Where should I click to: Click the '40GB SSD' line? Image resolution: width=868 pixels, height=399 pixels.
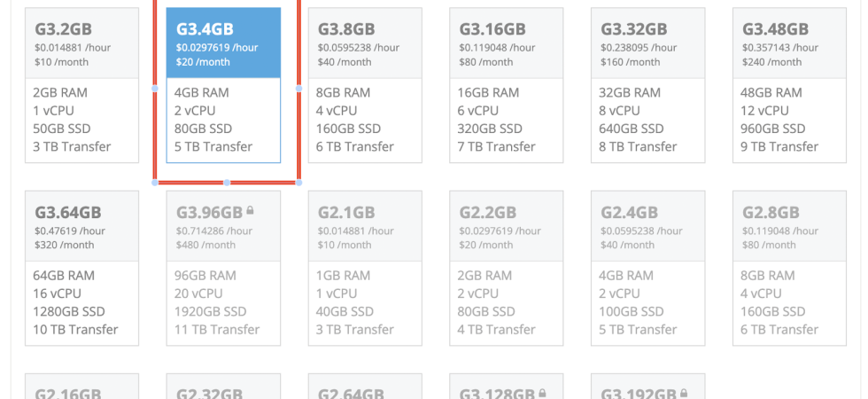tap(345, 311)
